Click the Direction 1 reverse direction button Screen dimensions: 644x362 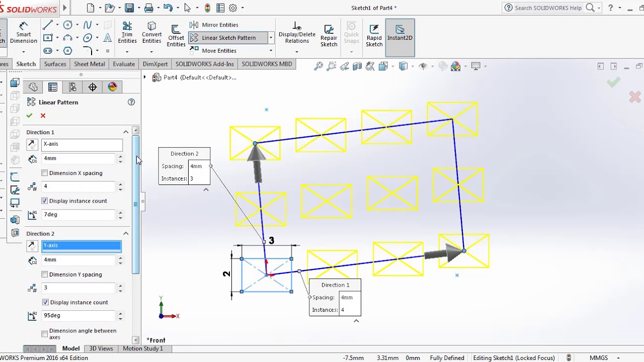[x=32, y=144]
